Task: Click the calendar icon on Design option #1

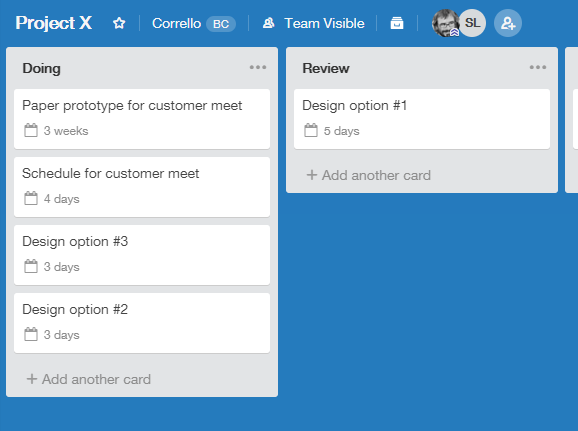Action: click(x=311, y=130)
